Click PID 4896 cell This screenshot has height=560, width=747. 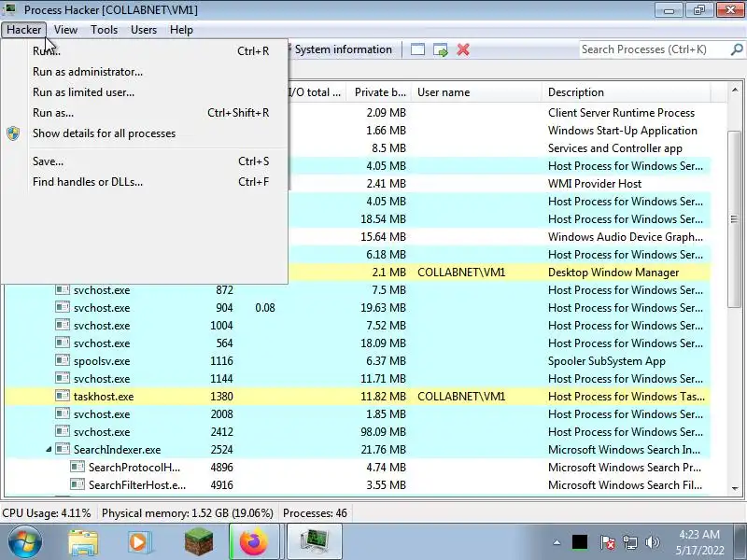[221, 468]
